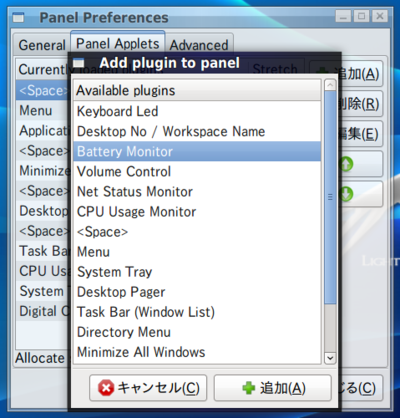
Task: Select Menu row in currently loaded plugins
Action: (x=43, y=110)
